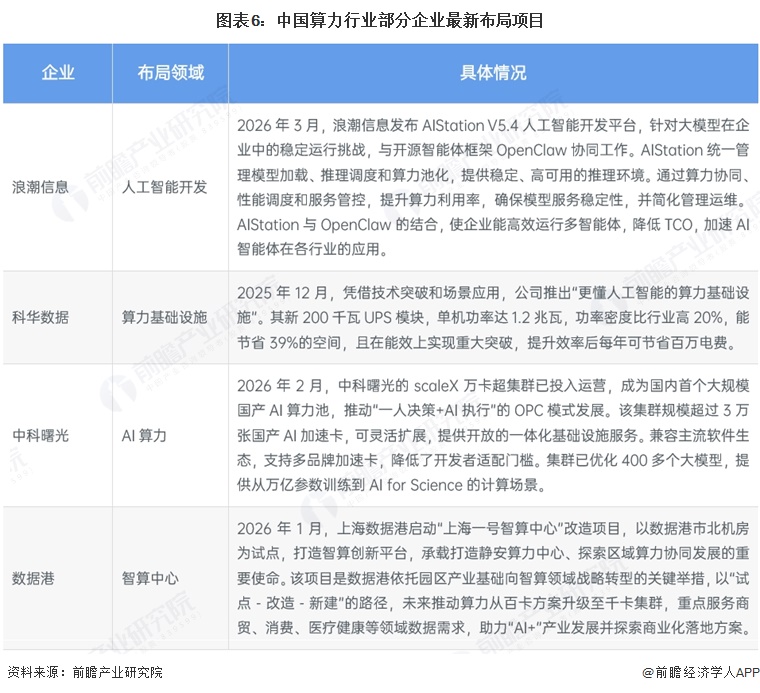Screen dimensions: 760x693
Task: Select the '中科曙光' company cell
Action: (x=58, y=435)
